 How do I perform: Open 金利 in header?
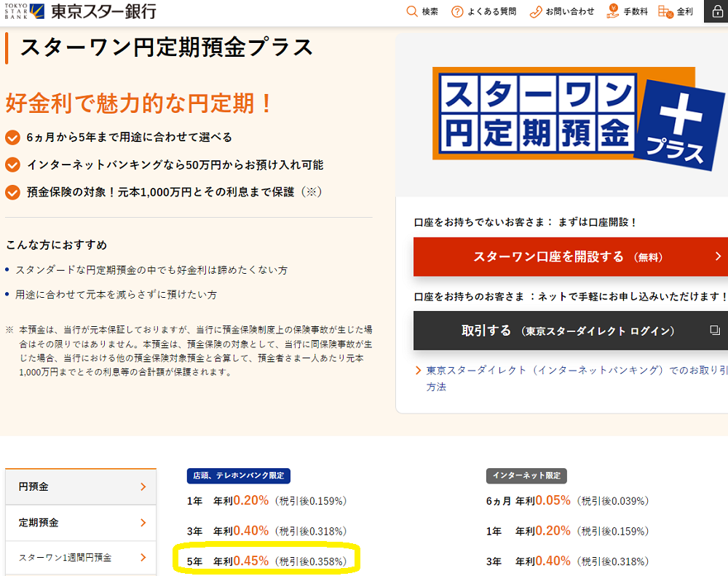pyautogui.click(x=676, y=12)
